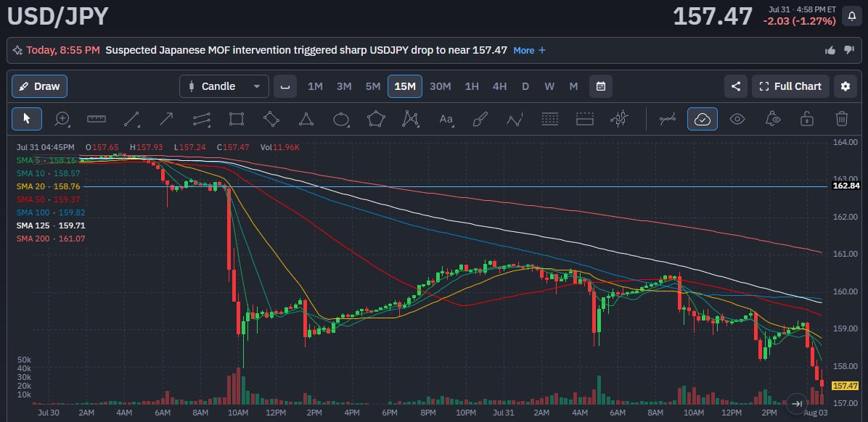Select the M monthly timeframe
The width and height of the screenshot is (868, 422).
pyautogui.click(x=573, y=86)
